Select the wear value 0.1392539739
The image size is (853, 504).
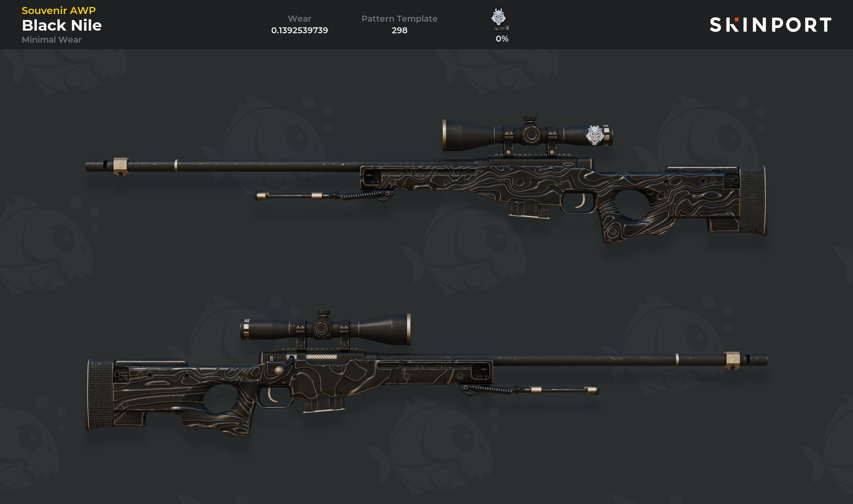pos(300,30)
